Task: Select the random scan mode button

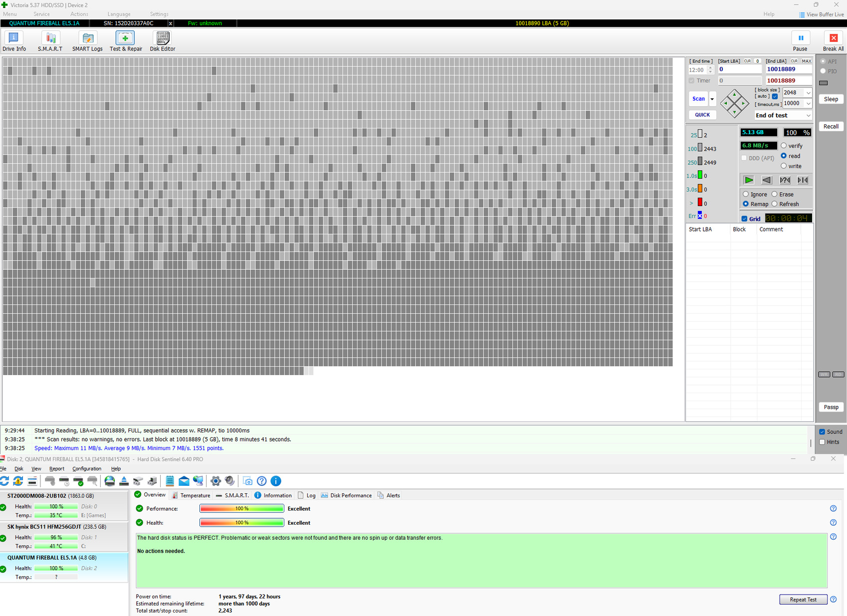Action: 785,180
